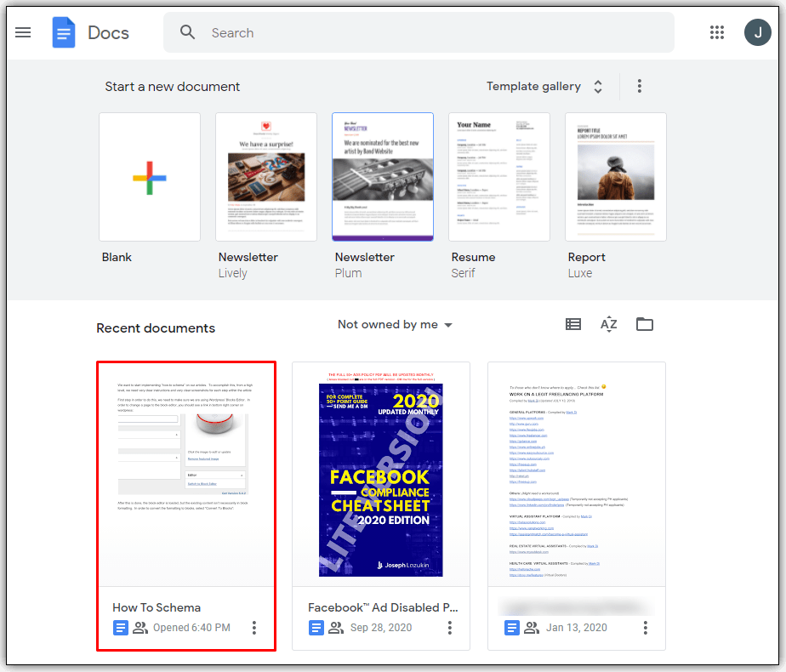
Task: Select the Newsletter Lively template
Action: (x=266, y=177)
